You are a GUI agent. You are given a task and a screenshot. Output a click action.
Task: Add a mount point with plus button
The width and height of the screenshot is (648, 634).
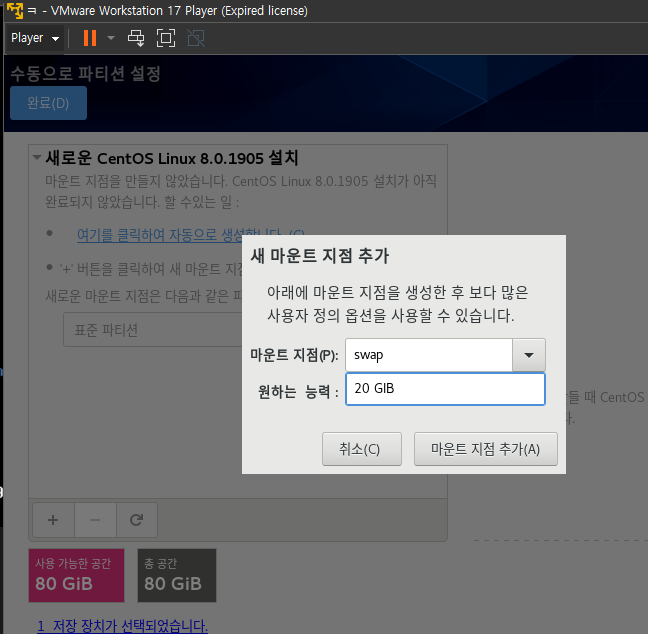(53, 520)
